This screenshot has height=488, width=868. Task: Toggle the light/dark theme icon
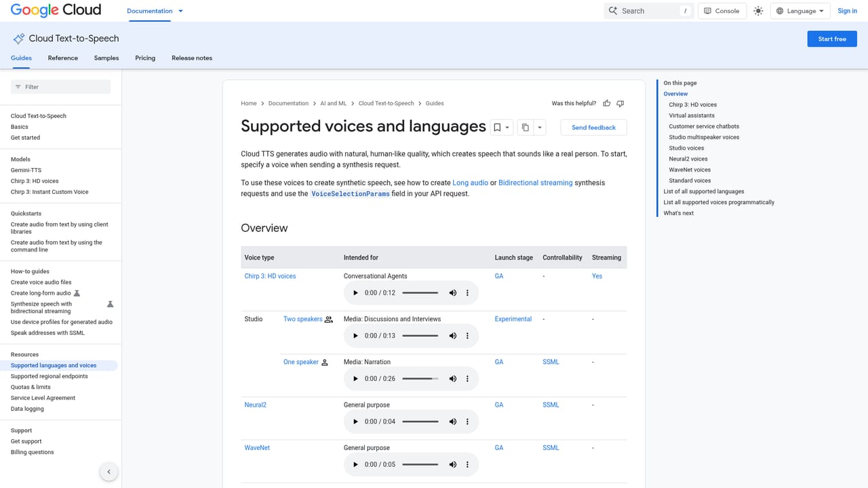click(x=758, y=11)
